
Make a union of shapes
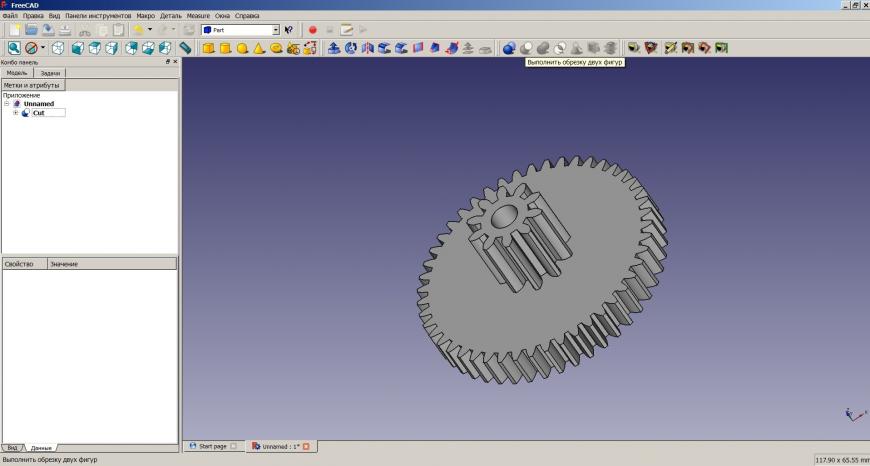click(x=543, y=48)
